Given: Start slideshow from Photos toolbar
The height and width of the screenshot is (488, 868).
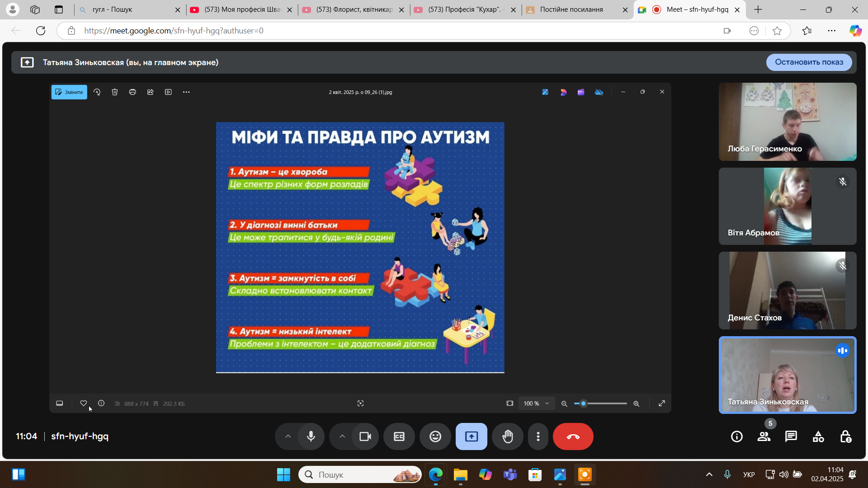Looking at the screenshot, I should click(x=168, y=92).
